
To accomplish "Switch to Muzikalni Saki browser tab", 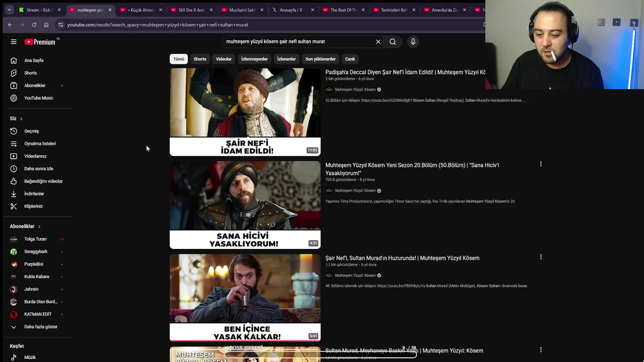I will 243,10.
